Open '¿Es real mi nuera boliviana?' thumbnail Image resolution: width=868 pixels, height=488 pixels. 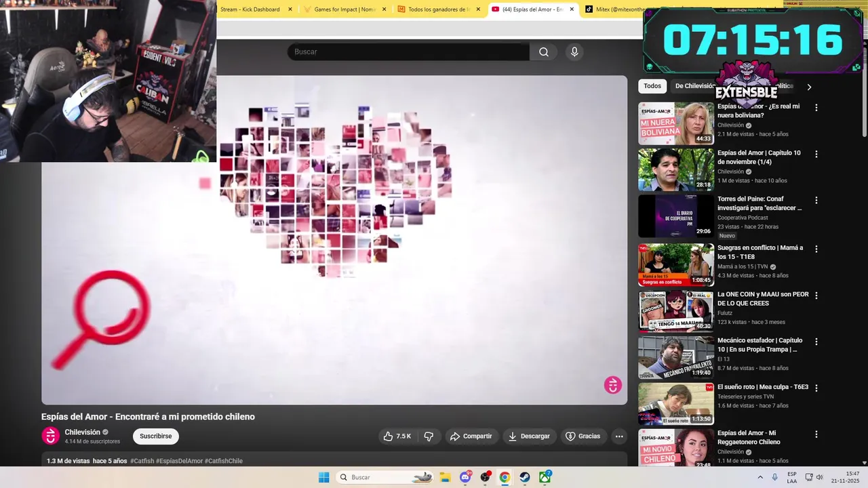(x=676, y=123)
